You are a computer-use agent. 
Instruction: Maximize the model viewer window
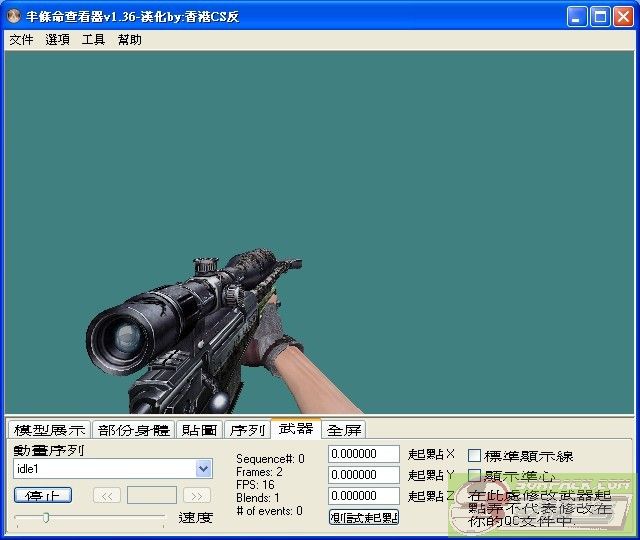(x=601, y=16)
